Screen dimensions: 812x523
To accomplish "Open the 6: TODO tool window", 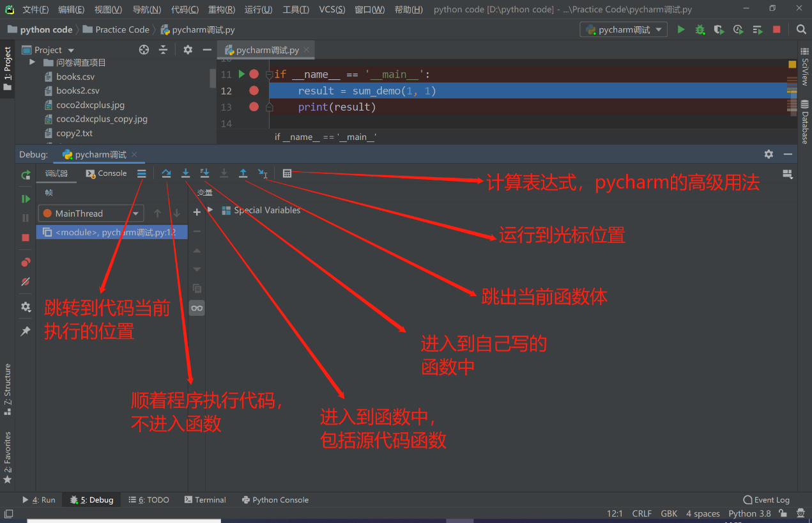I will point(149,500).
